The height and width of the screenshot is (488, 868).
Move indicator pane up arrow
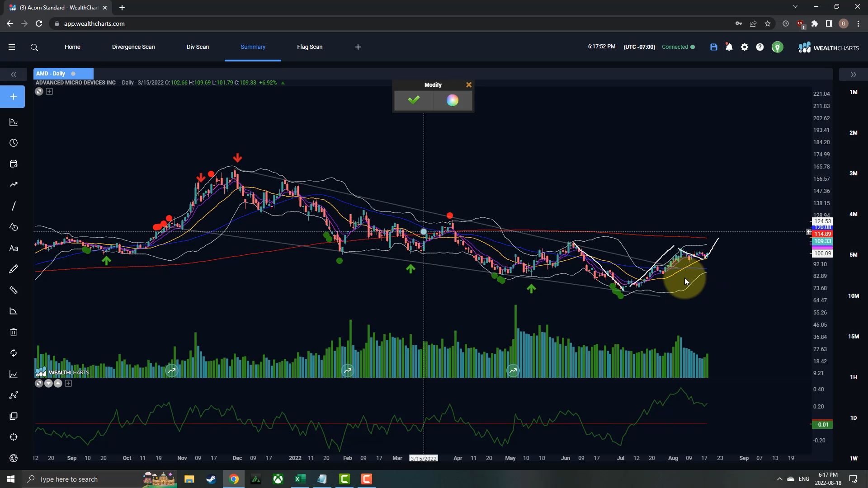click(58, 383)
